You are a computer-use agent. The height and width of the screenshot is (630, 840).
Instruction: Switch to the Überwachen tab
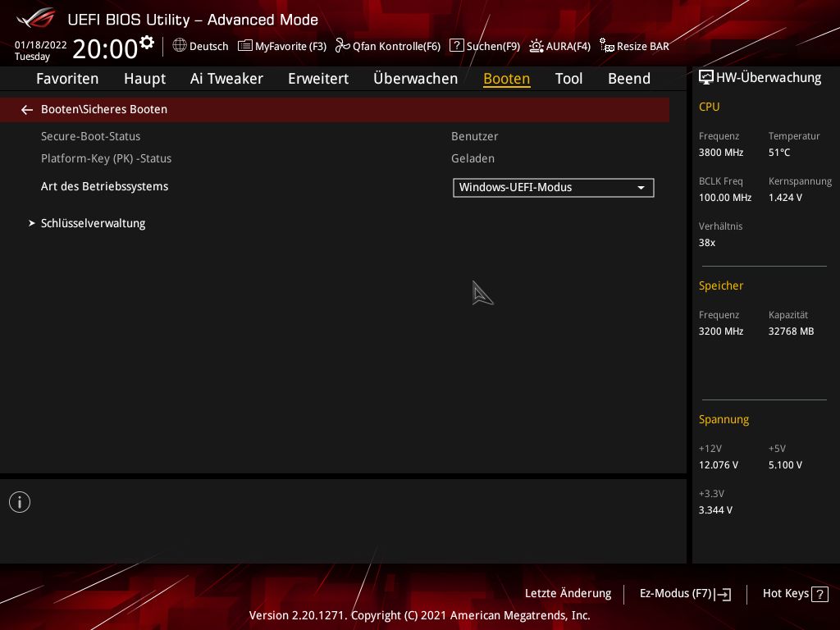(416, 79)
